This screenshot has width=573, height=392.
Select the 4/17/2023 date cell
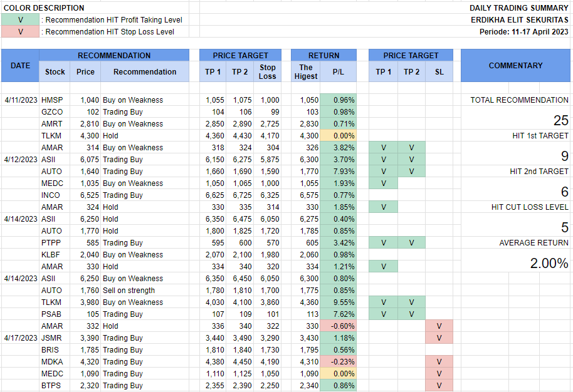[x=20, y=338]
